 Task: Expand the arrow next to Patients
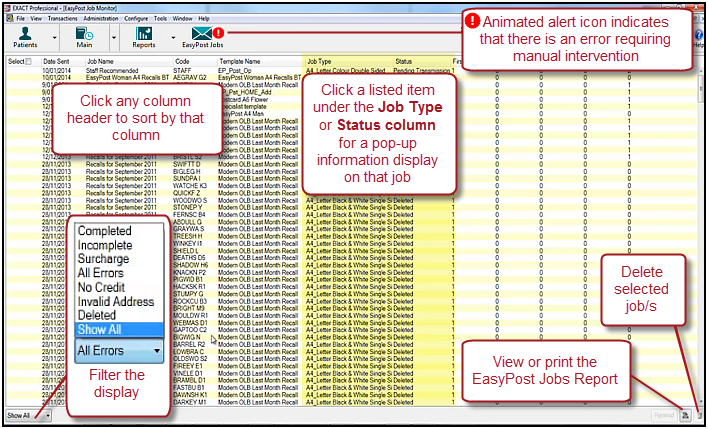55,37
